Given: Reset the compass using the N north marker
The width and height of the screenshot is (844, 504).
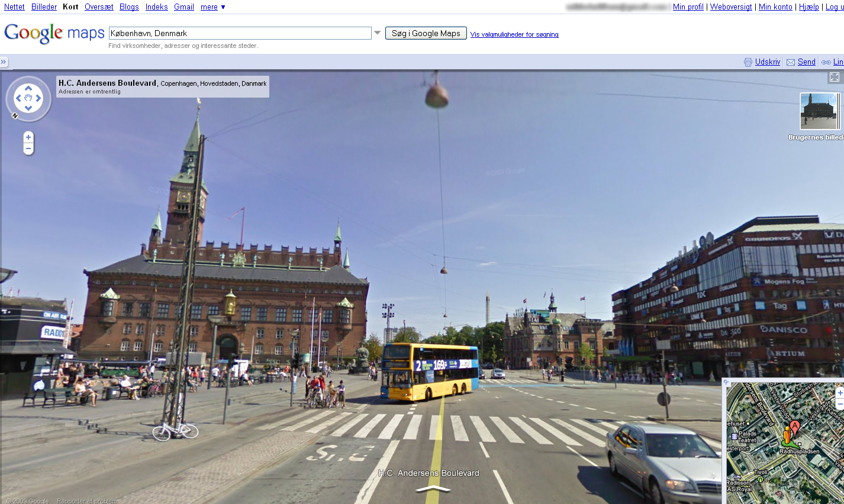Looking at the screenshot, I should (x=15, y=116).
